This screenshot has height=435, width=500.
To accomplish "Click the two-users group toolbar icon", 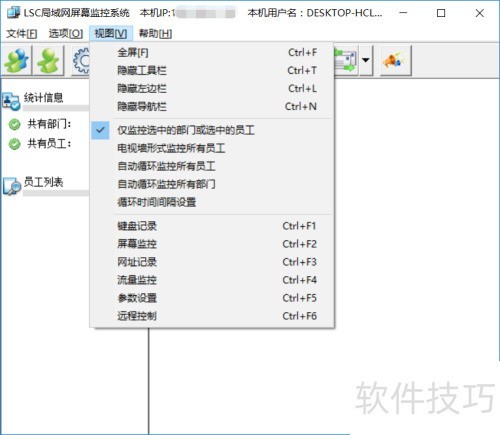I will click(x=17, y=60).
